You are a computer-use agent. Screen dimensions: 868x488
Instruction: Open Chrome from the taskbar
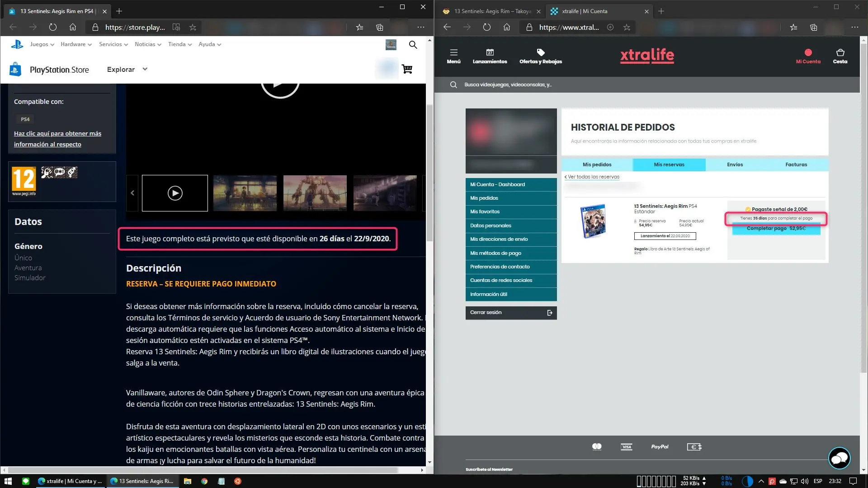[x=204, y=481]
